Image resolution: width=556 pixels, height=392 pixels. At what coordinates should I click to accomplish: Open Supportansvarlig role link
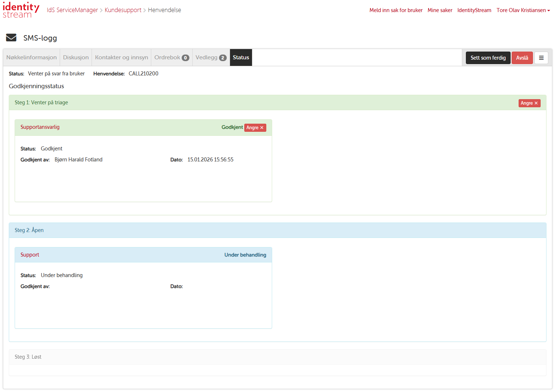[x=40, y=127]
